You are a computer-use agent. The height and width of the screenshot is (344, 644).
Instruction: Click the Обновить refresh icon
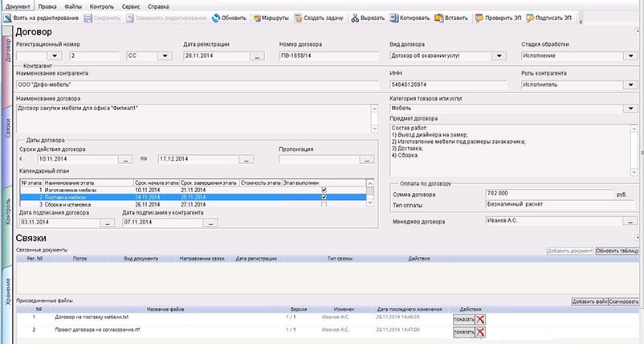[x=216, y=18]
